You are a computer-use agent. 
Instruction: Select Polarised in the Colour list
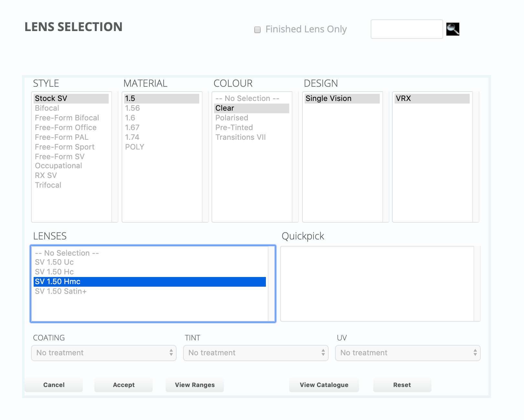pos(232,118)
